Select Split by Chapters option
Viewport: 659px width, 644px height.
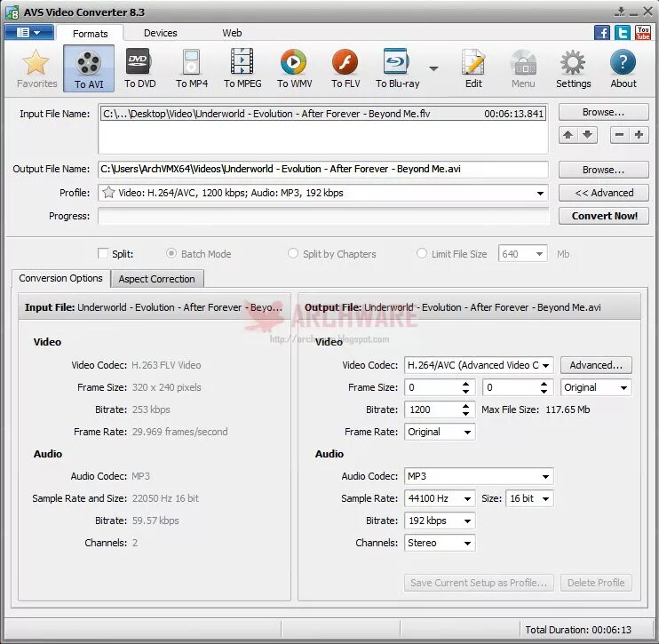coord(292,253)
